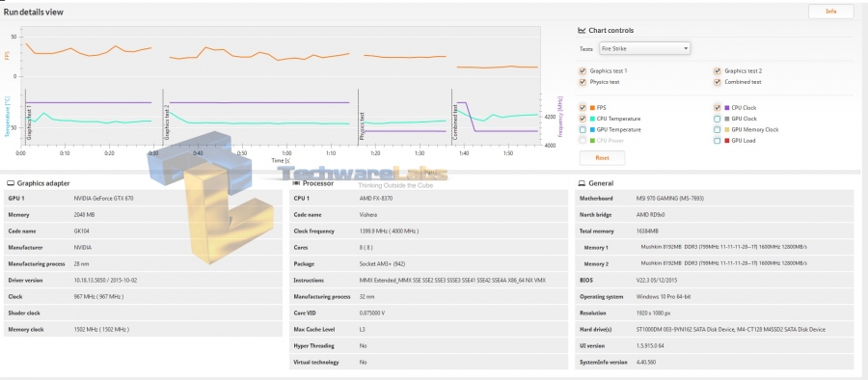Enable the GPU Load checkbox
Image resolution: width=868 pixels, height=380 pixels.
point(718,141)
